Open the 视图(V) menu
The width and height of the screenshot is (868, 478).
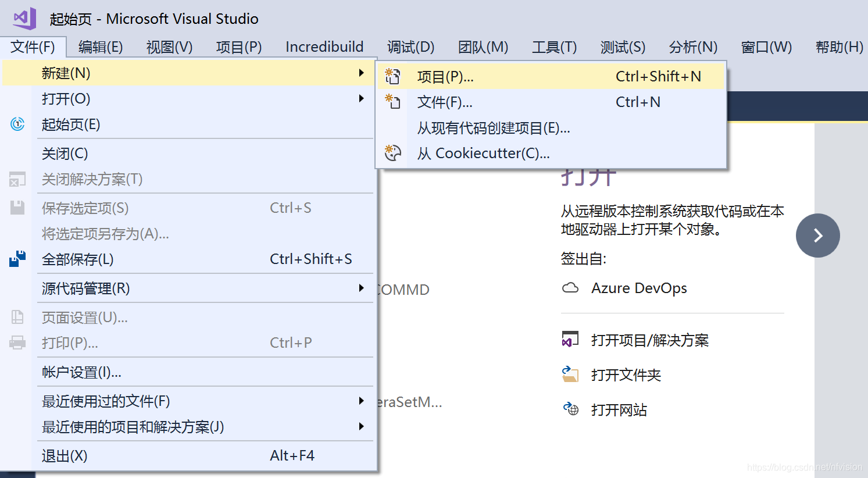pyautogui.click(x=169, y=47)
